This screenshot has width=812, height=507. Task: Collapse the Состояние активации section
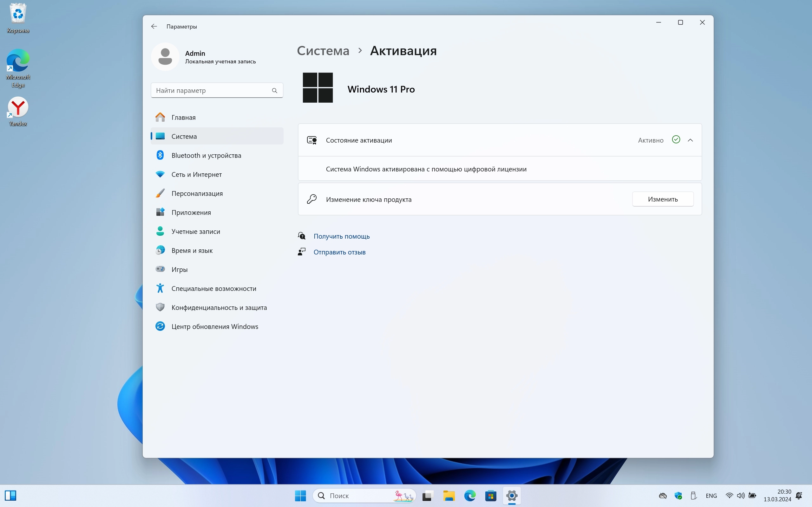[690, 140]
